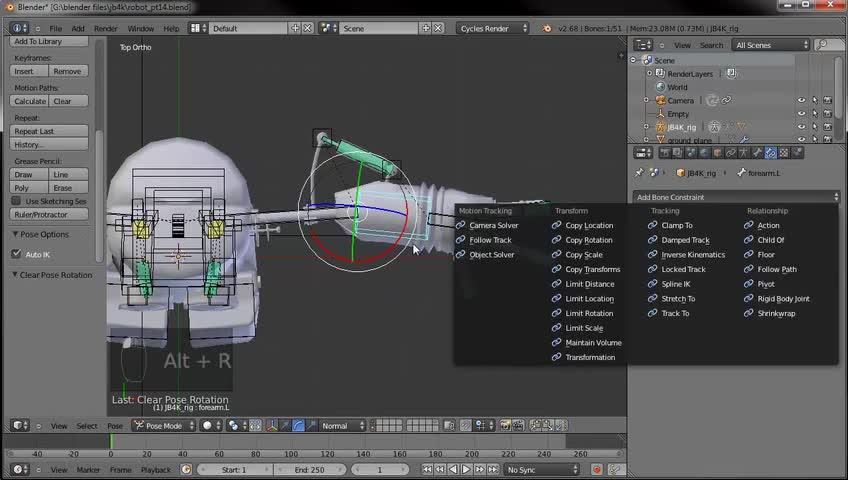Click the End: 250 frame field

coord(309,470)
